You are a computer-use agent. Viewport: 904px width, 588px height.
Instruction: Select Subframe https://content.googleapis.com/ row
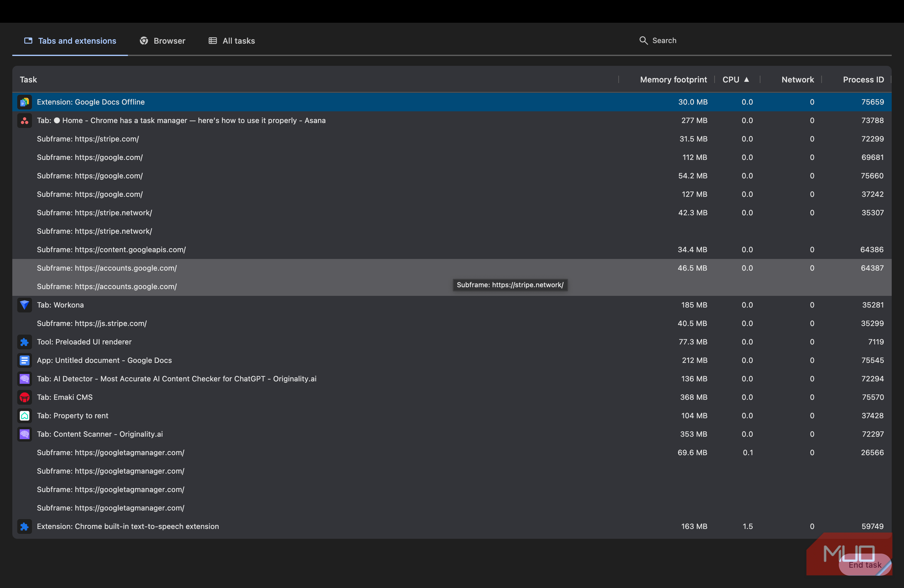[452, 249]
